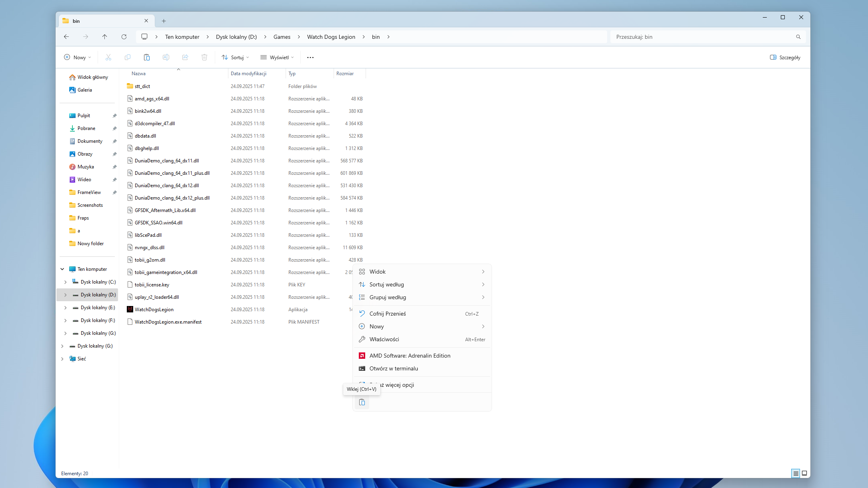Choose Właściwości in the context menu

pyautogui.click(x=422, y=339)
